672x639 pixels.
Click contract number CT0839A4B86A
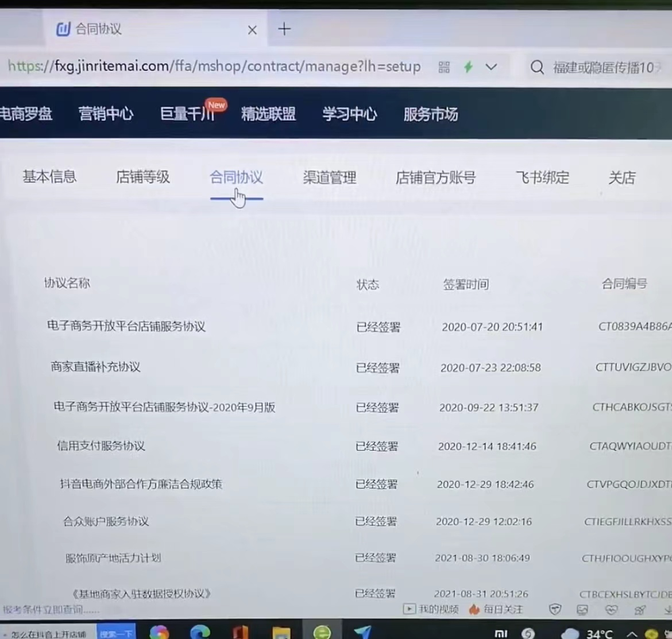coord(635,326)
